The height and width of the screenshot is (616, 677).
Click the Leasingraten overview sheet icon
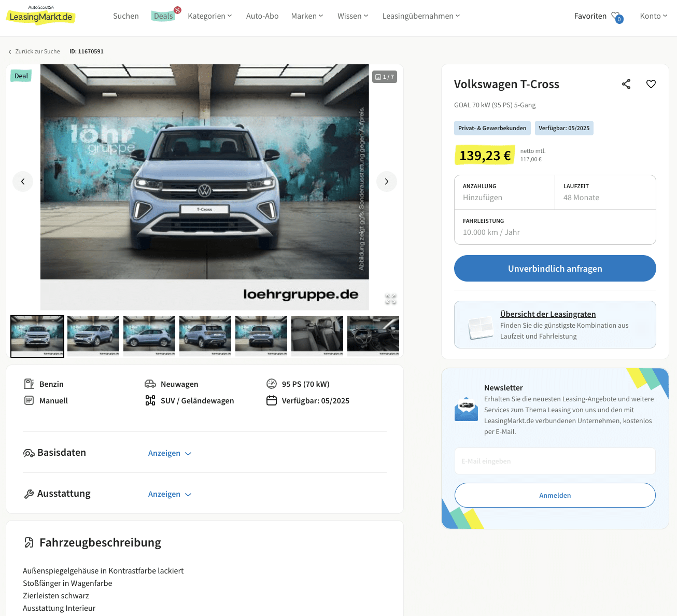click(481, 328)
